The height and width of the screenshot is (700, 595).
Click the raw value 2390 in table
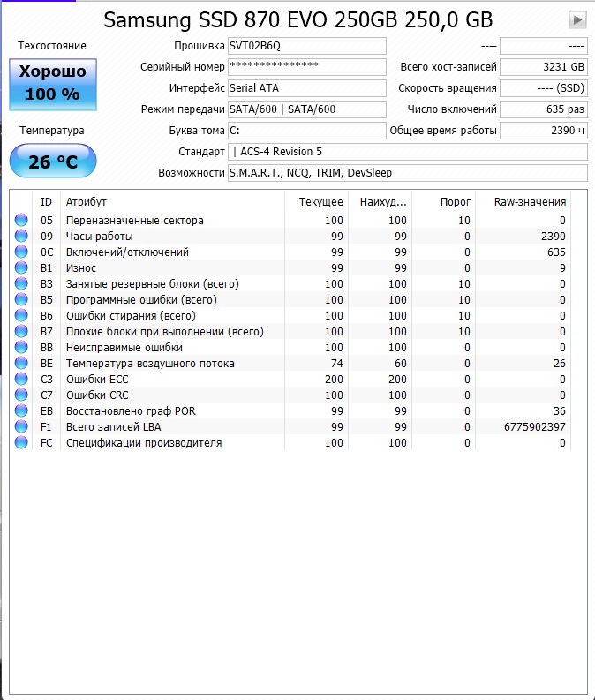554,237
